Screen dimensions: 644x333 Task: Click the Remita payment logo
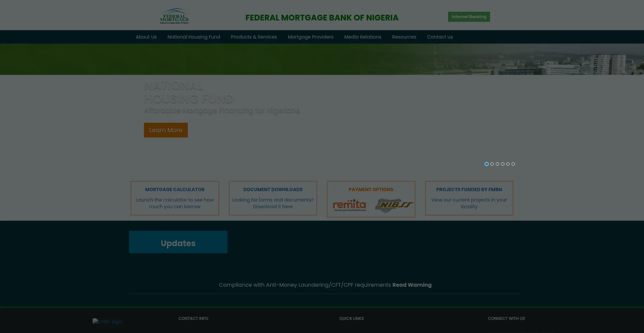tap(349, 205)
